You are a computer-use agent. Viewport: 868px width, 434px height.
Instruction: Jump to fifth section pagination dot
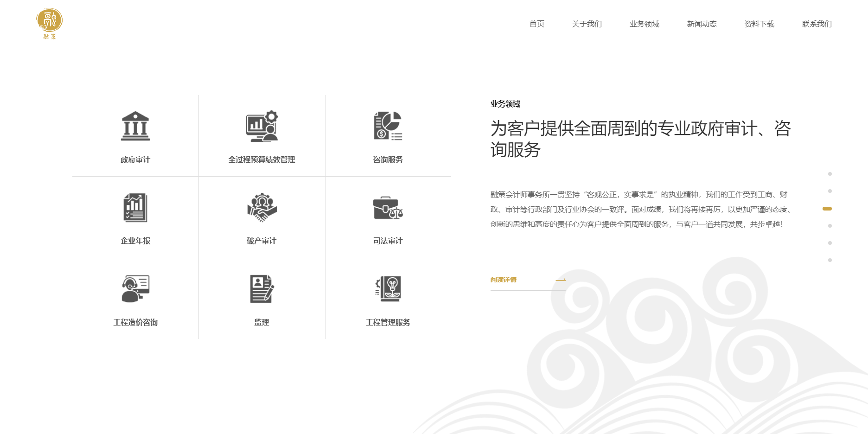830,243
